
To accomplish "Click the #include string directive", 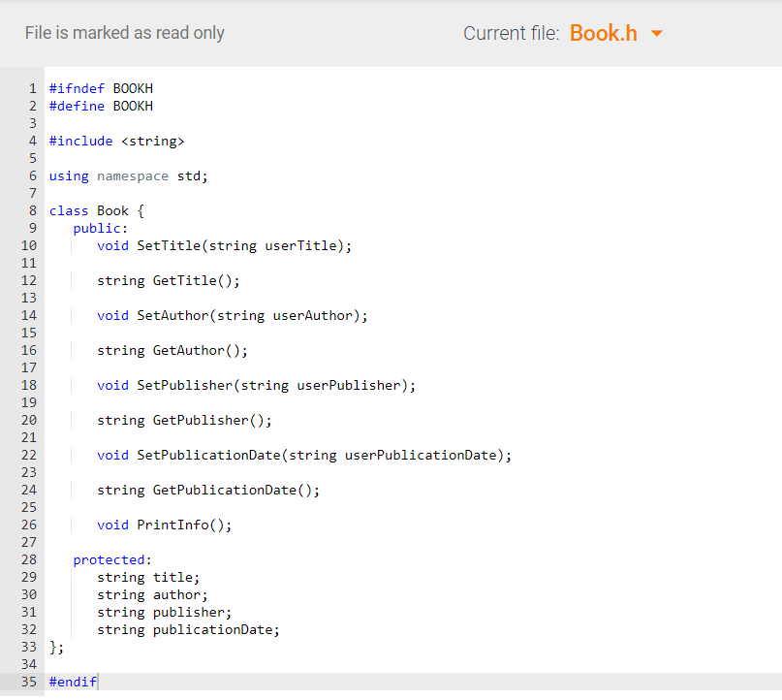I will 113,141.
